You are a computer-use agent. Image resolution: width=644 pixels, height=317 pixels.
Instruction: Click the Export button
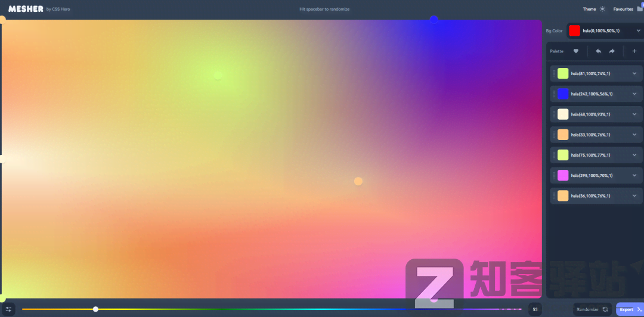tap(629, 309)
